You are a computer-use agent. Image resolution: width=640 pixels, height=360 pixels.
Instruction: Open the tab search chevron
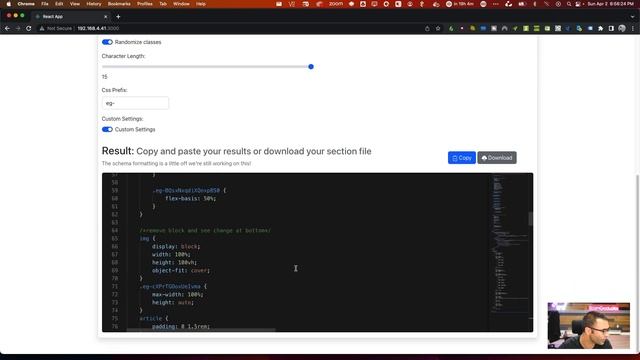point(633,17)
